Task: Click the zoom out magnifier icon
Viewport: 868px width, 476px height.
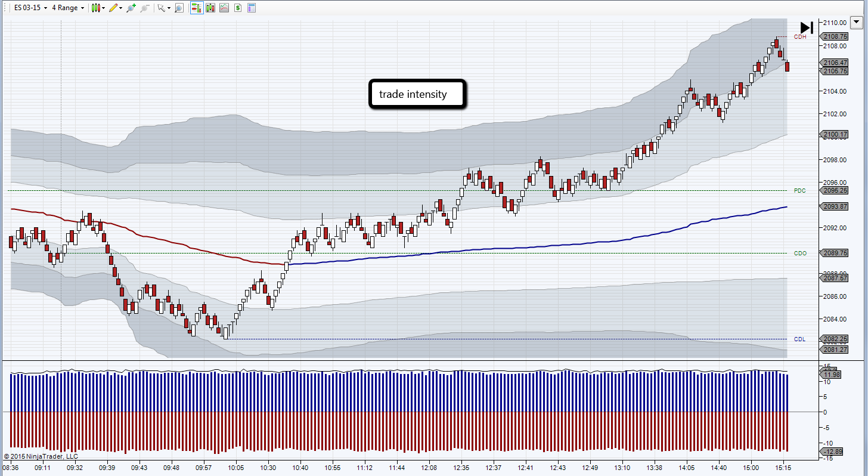Action: point(145,8)
